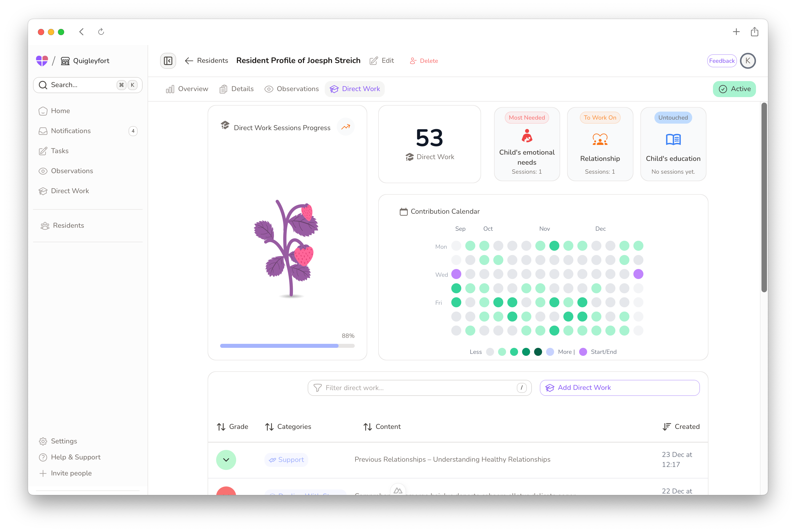
Task: Click the Notifications count badge 4
Action: pos(133,131)
